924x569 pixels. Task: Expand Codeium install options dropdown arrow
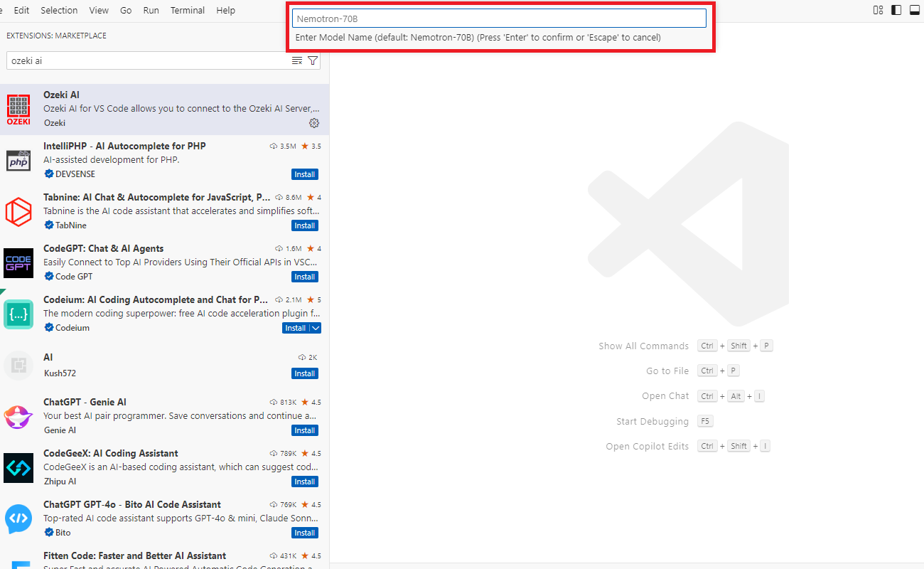coord(316,328)
